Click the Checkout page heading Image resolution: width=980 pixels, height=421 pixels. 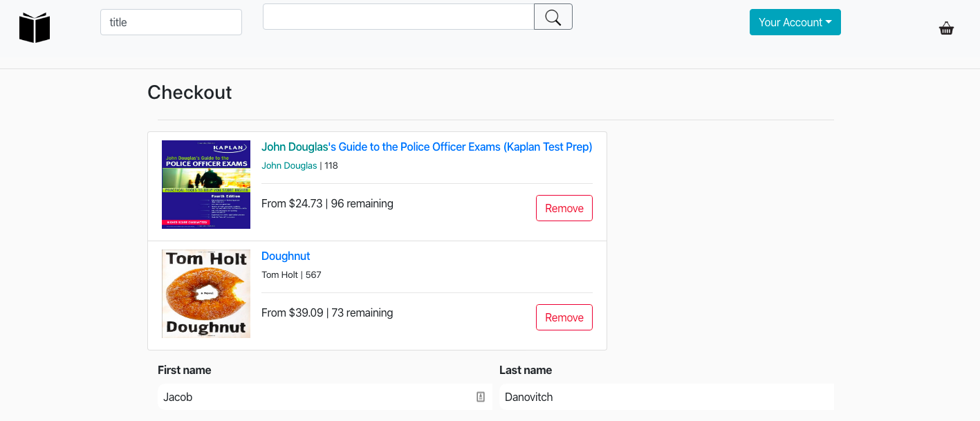pyautogui.click(x=189, y=92)
